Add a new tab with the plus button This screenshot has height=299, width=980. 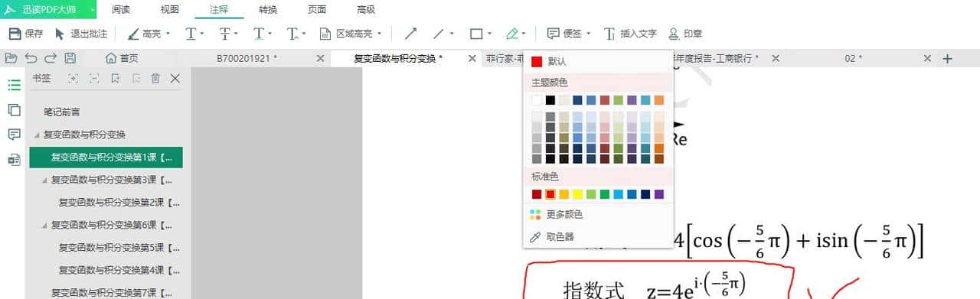point(947,58)
